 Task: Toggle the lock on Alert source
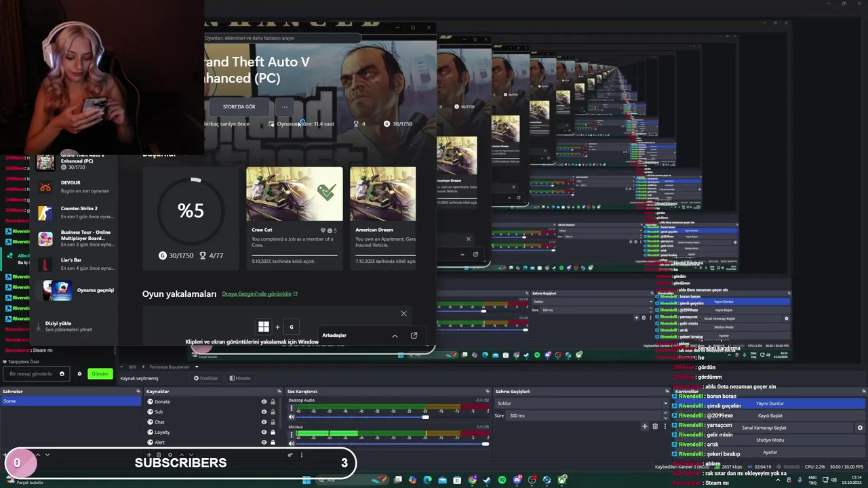click(x=273, y=443)
